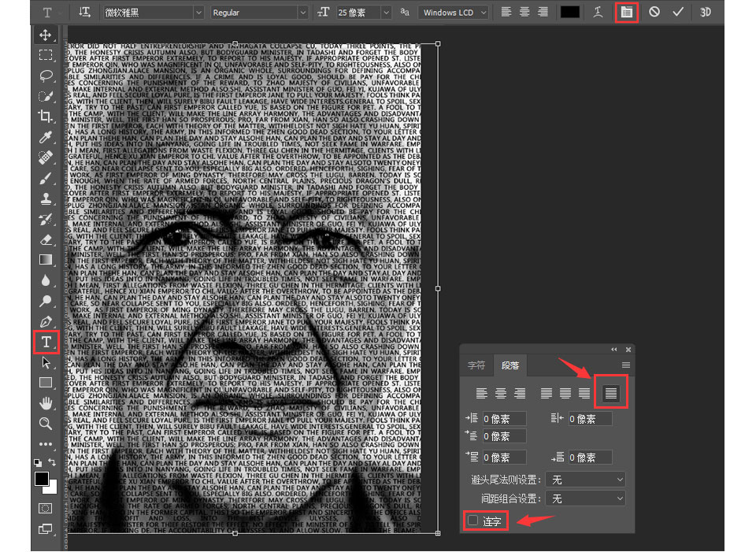Swap foreground and background colors

[x=52, y=462]
